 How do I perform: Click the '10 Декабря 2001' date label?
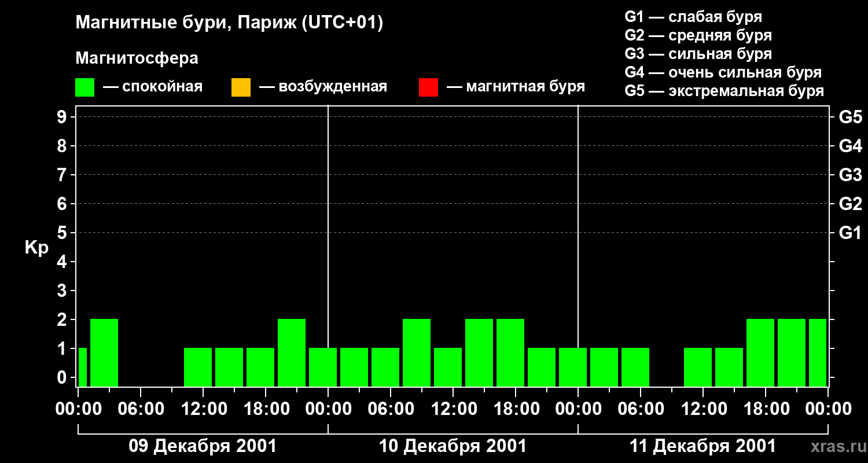point(453,446)
